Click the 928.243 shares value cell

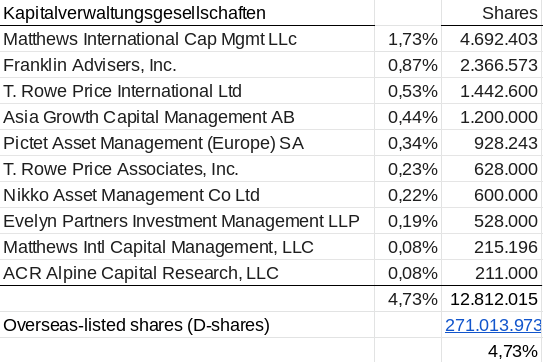491,143
